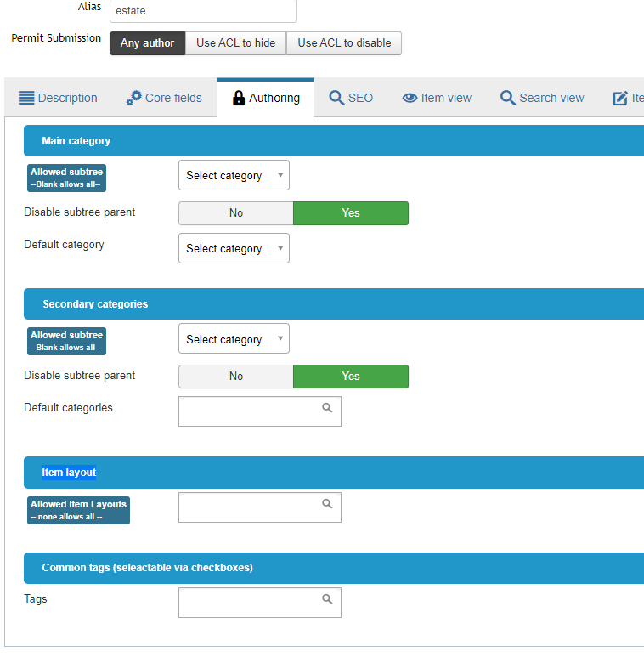Click the search icon in Allowed Item Layouts field
Screen dimensions: 644x663
(327, 504)
